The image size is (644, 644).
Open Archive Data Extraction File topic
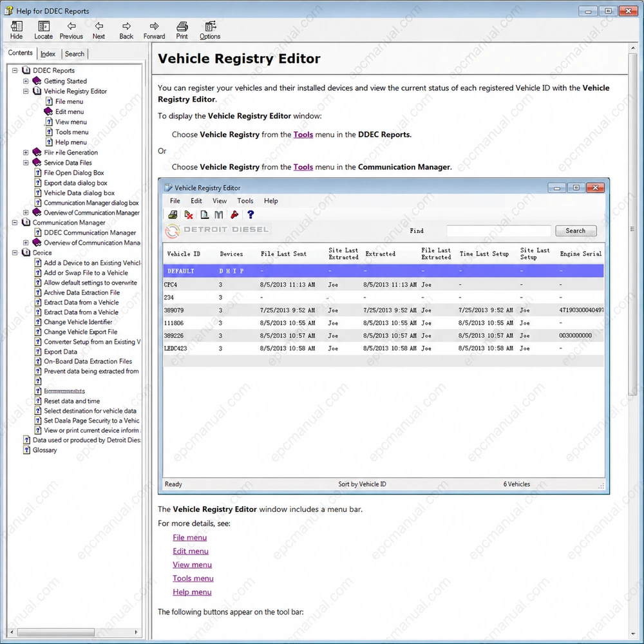pos(82,292)
